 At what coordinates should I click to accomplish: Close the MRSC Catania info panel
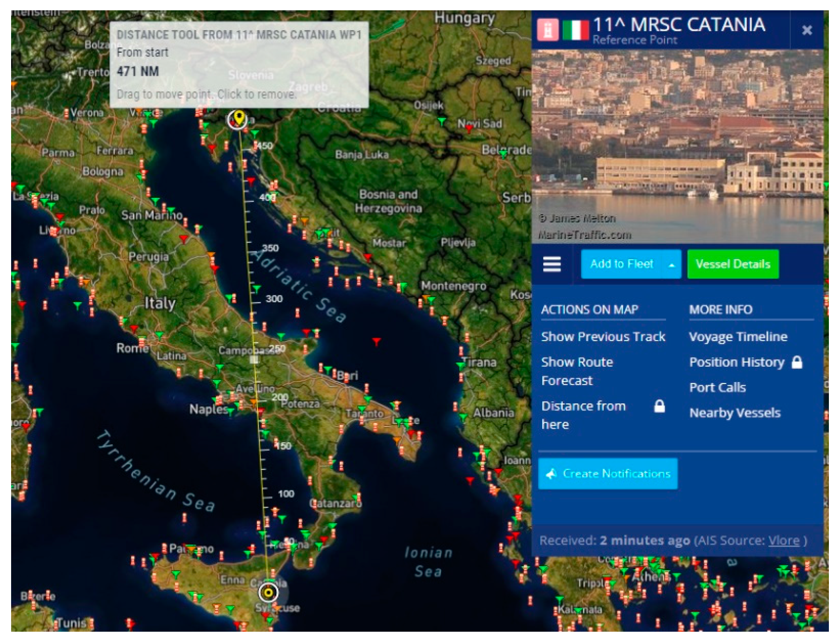(807, 30)
